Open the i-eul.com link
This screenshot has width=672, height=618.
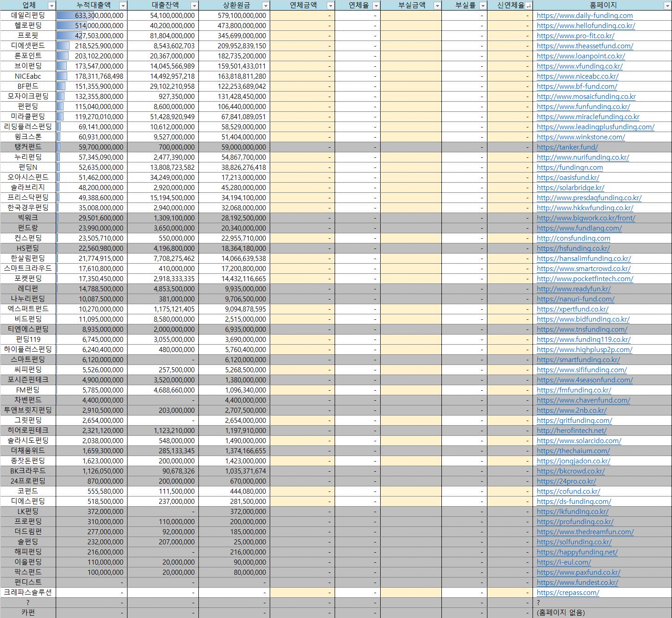pyautogui.click(x=564, y=562)
